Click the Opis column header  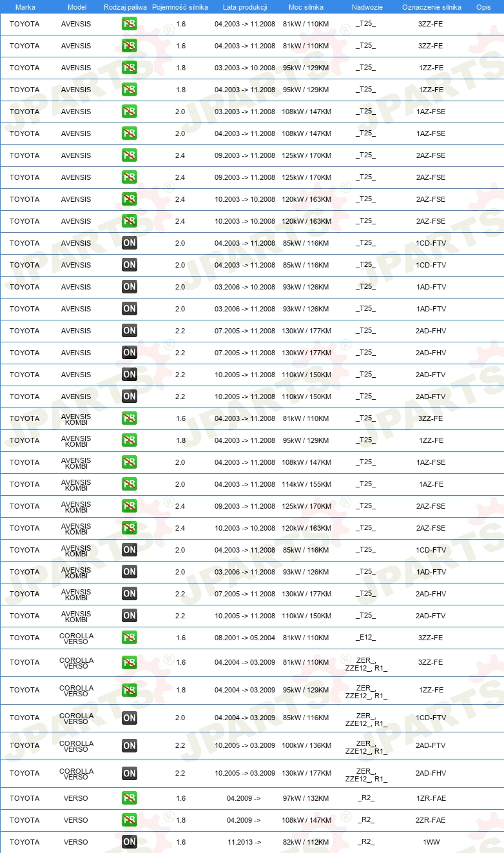coord(483,7)
